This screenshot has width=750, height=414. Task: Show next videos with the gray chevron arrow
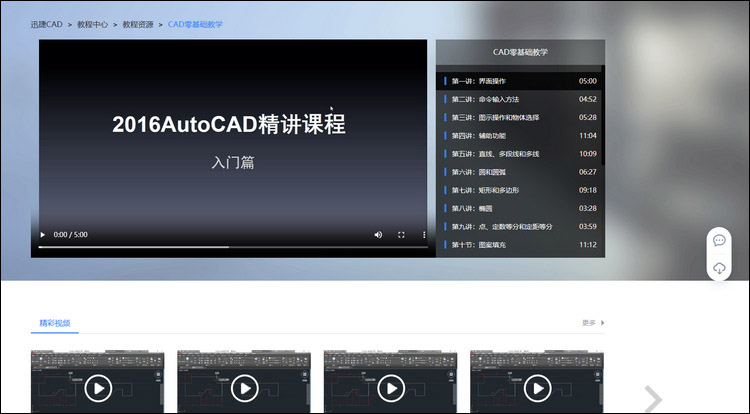pos(653,398)
